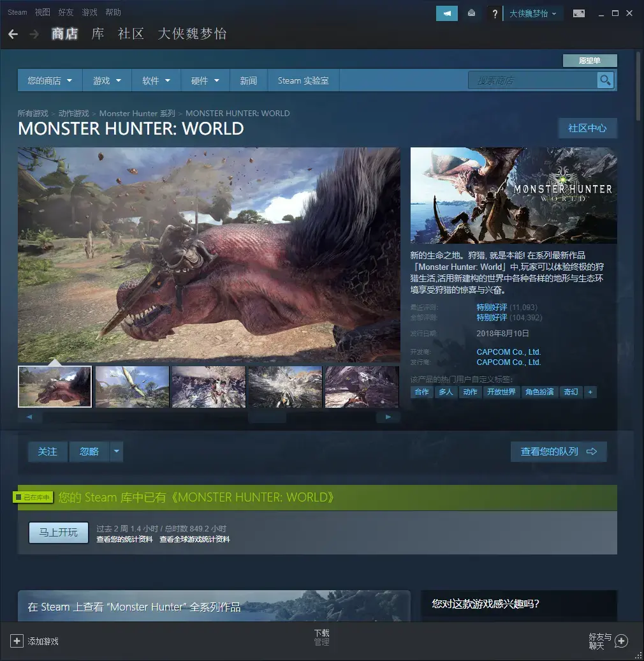Click developer CAPCOM Co., Ltd. link
The height and width of the screenshot is (661, 644).
(508, 352)
